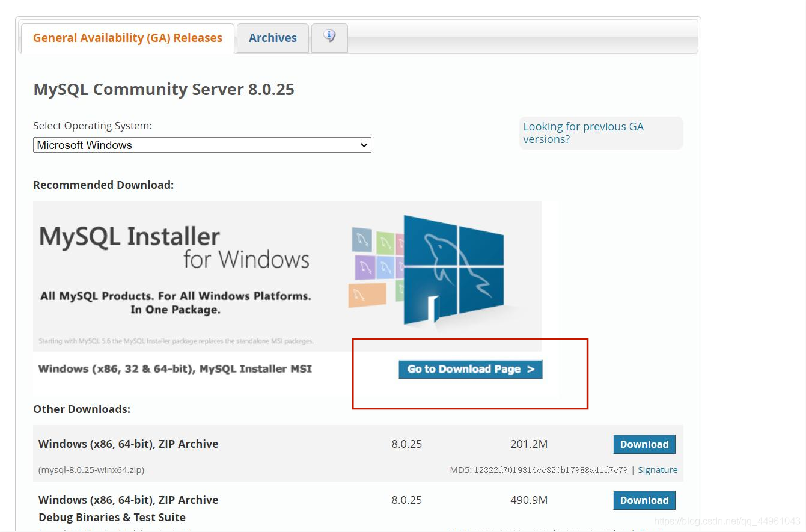The width and height of the screenshot is (806, 532).
Task: Click the 'MySQL Installer for Windows' banner title
Action: (174, 246)
